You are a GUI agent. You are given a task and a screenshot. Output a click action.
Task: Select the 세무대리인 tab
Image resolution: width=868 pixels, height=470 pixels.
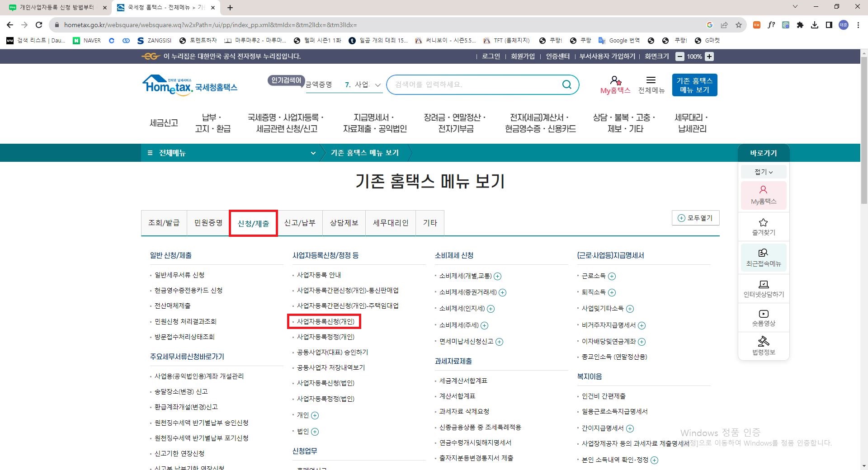click(x=391, y=223)
